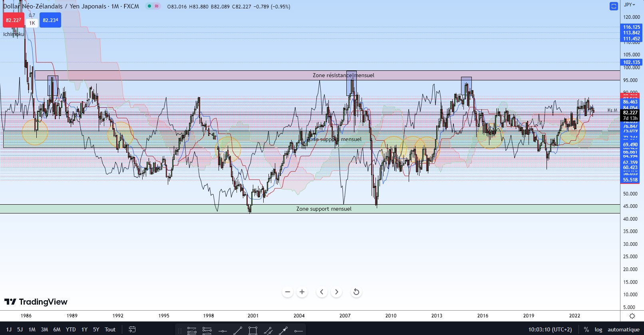Click the blue square icon near JPY
The height and width of the screenshot is (335, 644).
coord(614,6)
